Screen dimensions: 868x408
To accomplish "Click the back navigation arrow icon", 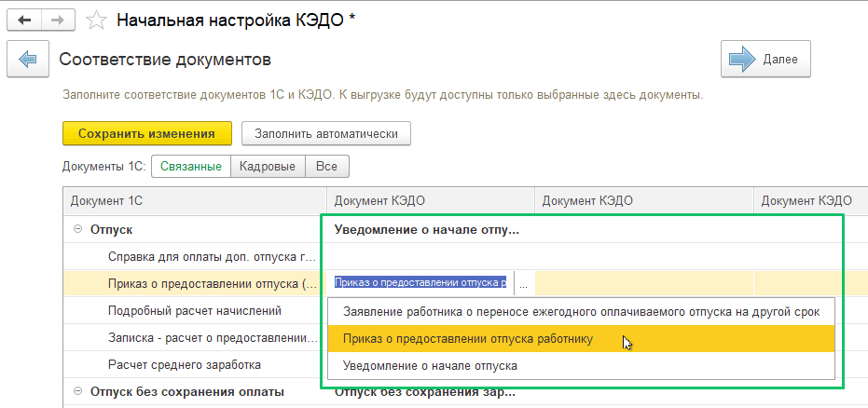I will pyautogui.click(x=24, y=20).
